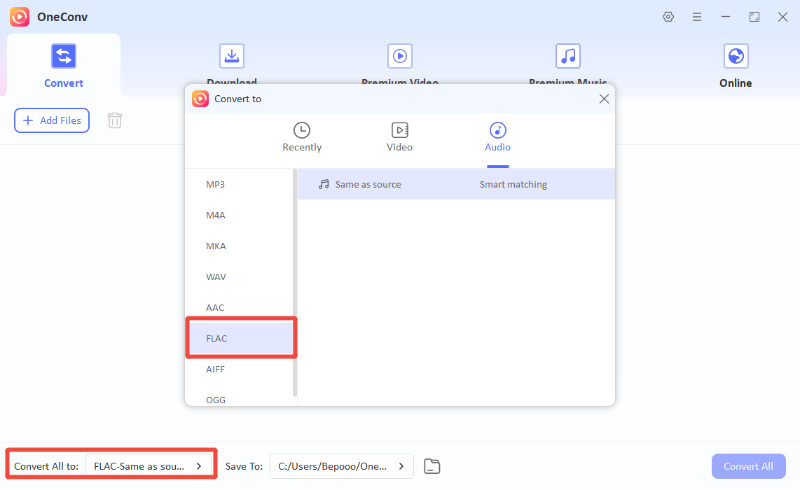Screen dimensions: 800x490
Task: Click the OneConv logo in title bar
Action: pos(19,17)
